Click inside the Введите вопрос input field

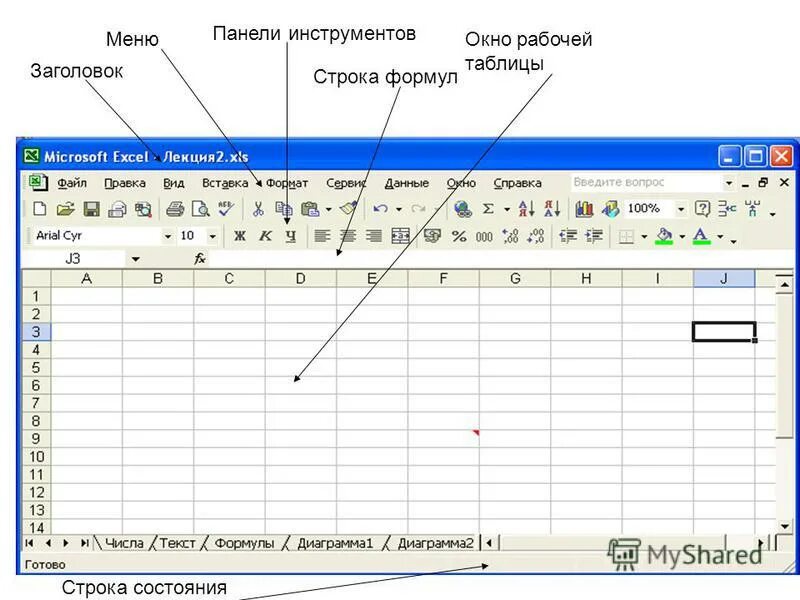(x=635, y=183)
